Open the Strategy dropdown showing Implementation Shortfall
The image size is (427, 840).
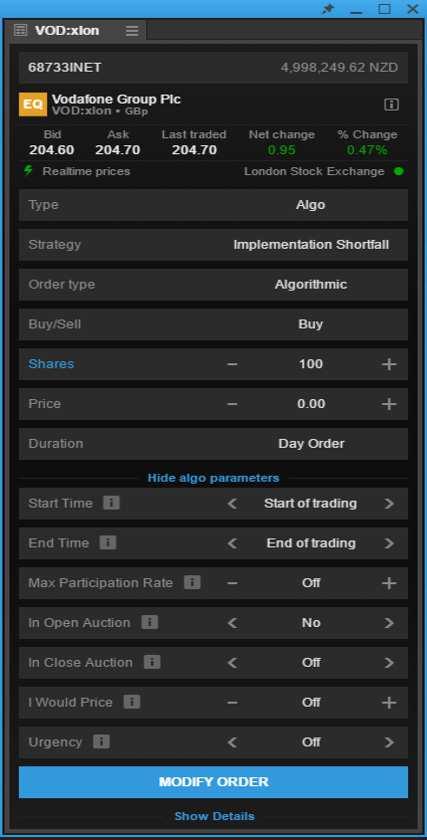213,245
